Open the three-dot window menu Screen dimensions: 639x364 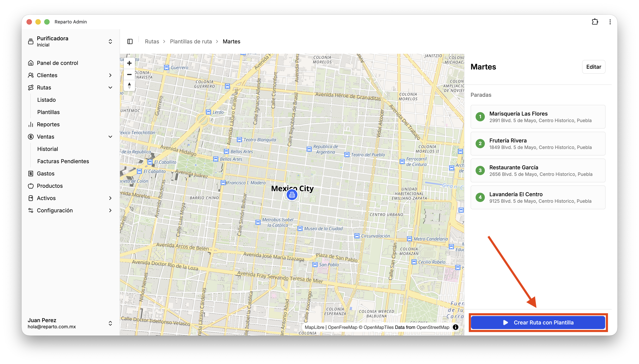click(610, 22)
